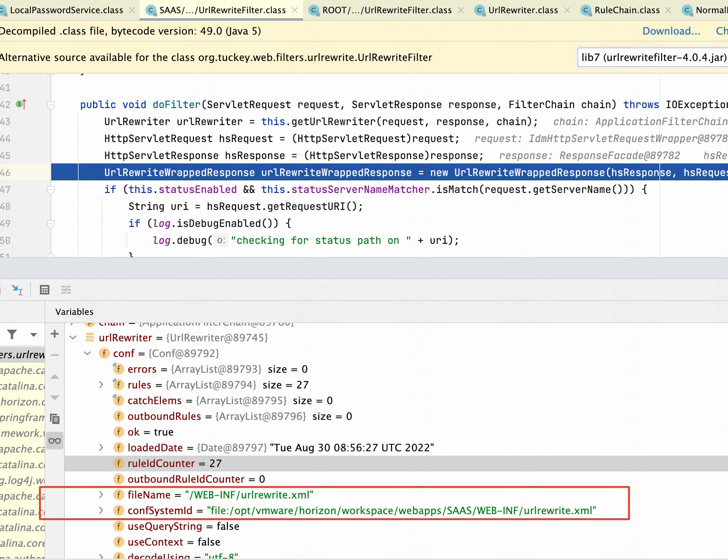Click the class file icon on UrlRewriter.class tab
Image resolution: width=728 pixels, height=560 pixels.
point(480,10)
